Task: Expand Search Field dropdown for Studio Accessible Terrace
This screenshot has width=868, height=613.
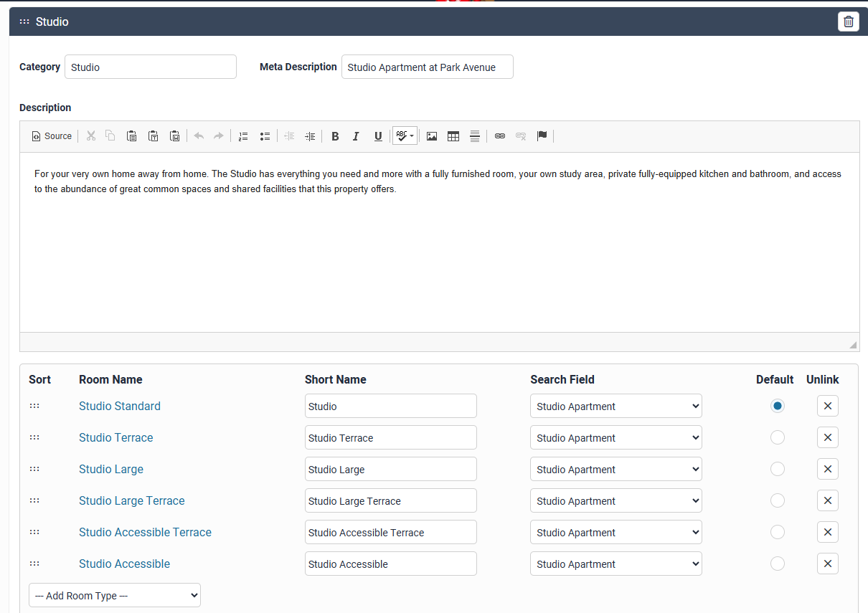Action: [x=615, y=532]
